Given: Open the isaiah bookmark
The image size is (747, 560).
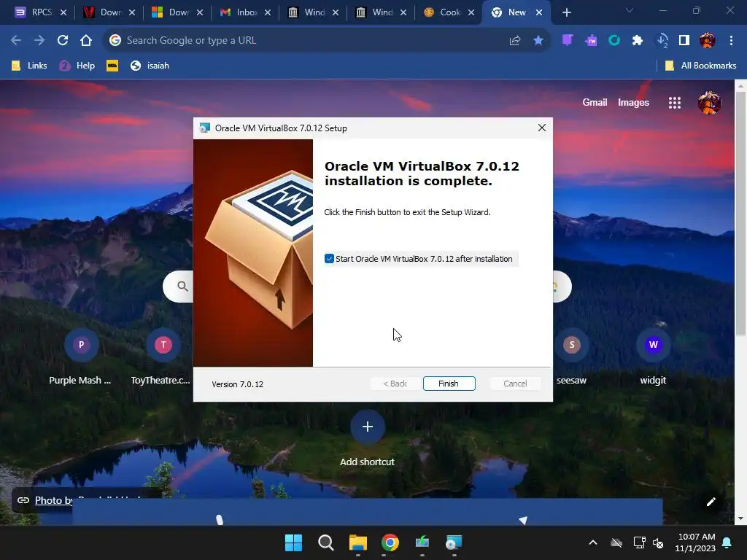Looking at the screenshot, I should [150, 66].
